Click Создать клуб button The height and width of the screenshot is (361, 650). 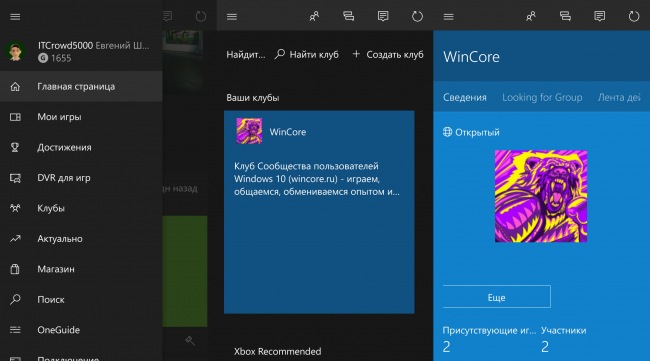[x=388, y=54]
